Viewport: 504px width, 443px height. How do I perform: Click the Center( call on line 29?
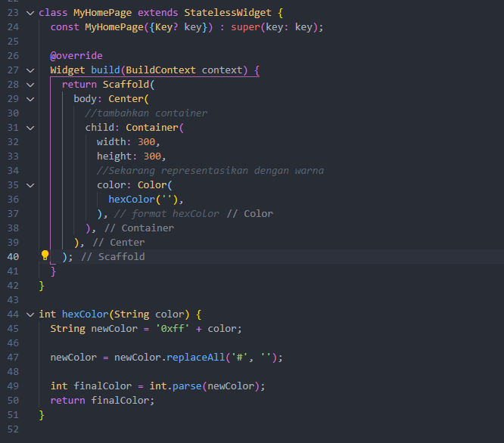(129, 99)
